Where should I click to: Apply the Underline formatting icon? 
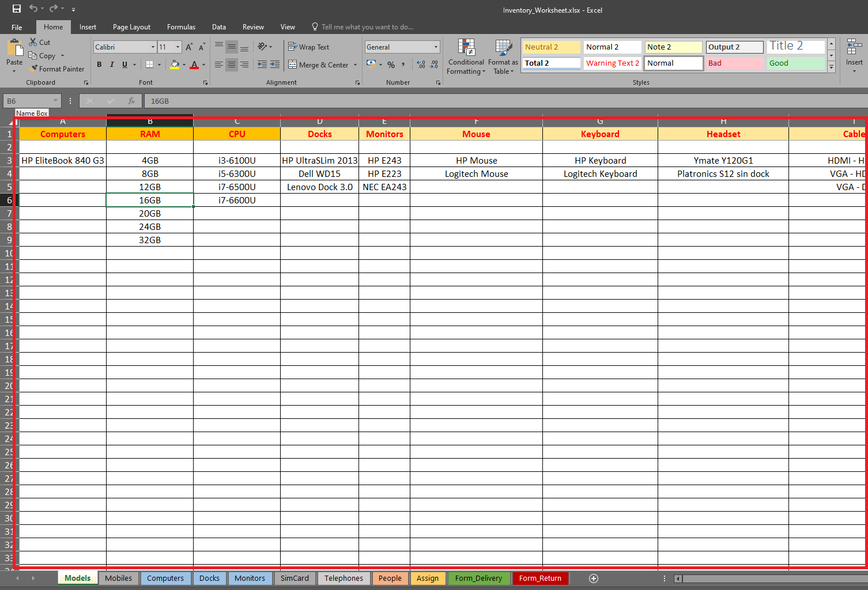pos(124,64)
